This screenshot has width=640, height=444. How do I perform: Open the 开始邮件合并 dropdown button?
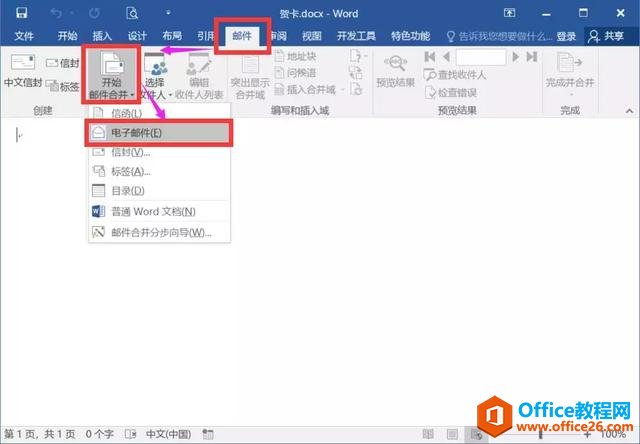pyautogui.click(x=111, y=74)
